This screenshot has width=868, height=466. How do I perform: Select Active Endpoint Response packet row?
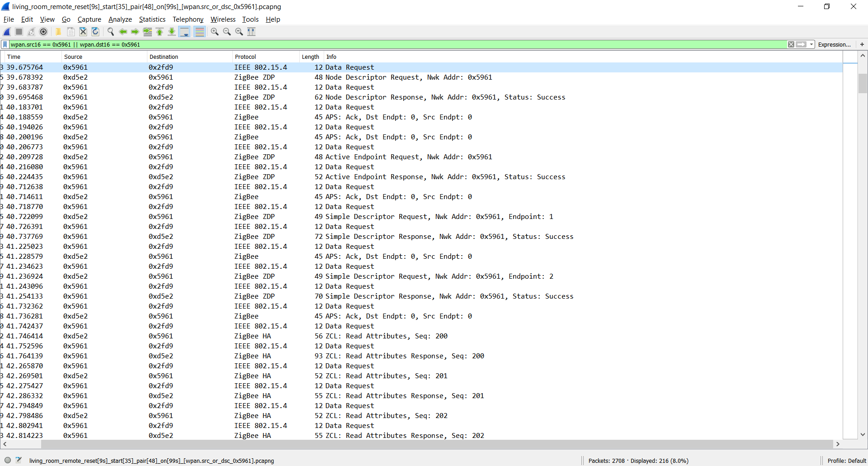click(x=421, y=177)
